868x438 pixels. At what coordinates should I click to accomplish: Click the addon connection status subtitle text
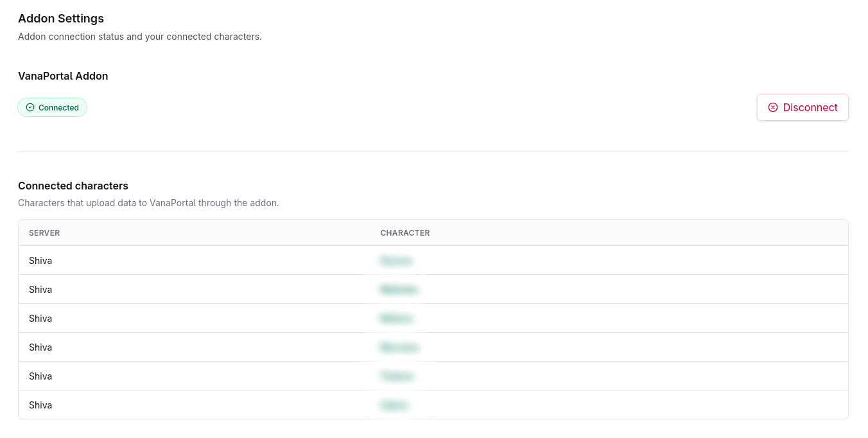[140, 37]
